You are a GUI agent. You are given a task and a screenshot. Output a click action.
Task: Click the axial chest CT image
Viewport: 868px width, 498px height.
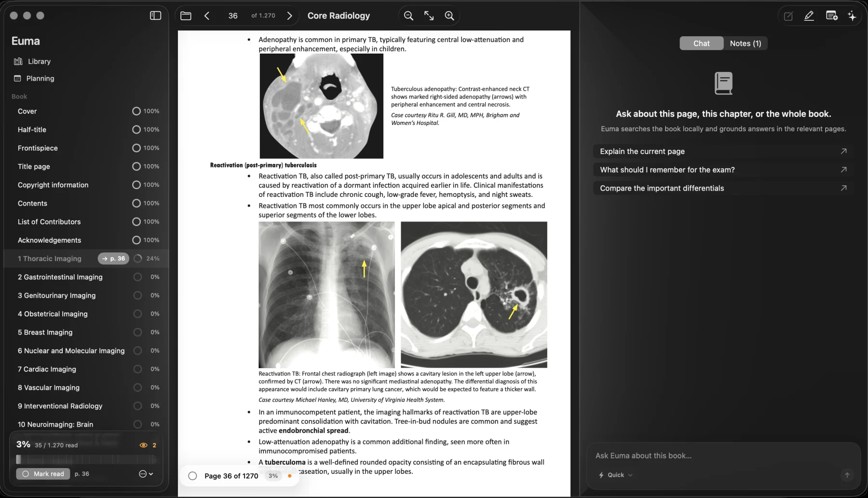pos(474,295)
